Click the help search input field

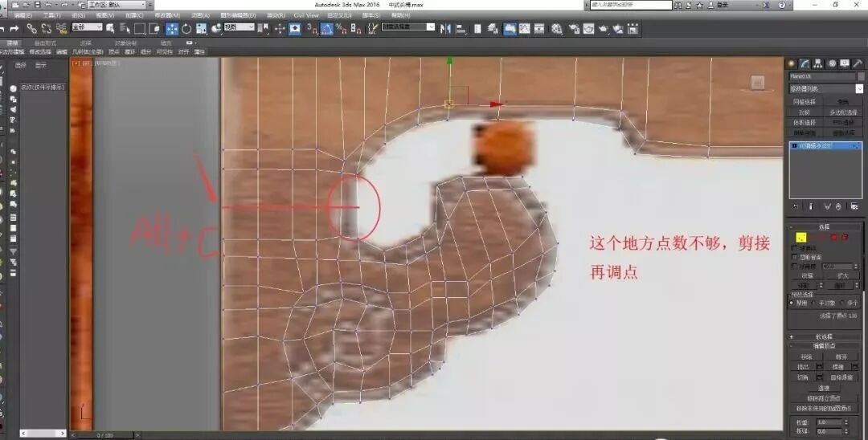(631, 5)
